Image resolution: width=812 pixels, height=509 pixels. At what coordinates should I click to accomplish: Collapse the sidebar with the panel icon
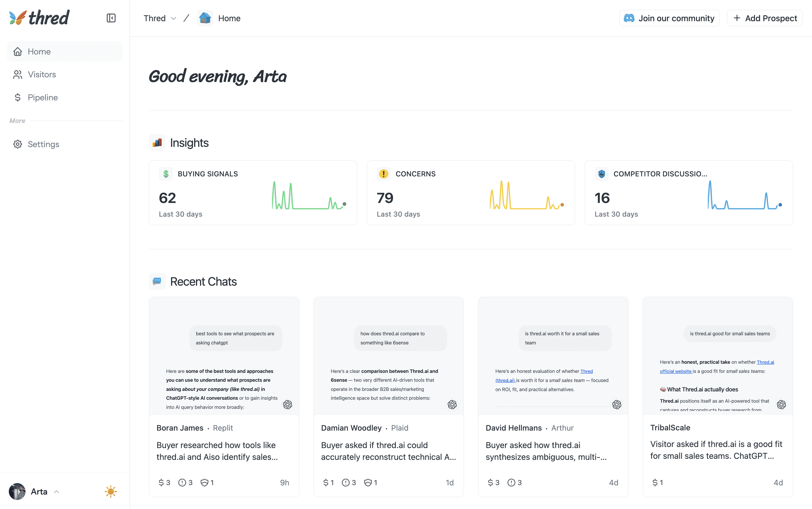111,18
